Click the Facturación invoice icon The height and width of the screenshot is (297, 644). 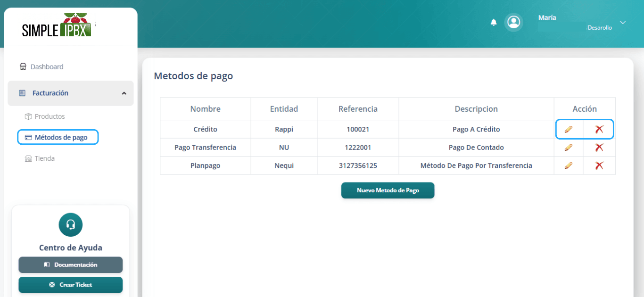pyautogui.click(x=22, y=93)
